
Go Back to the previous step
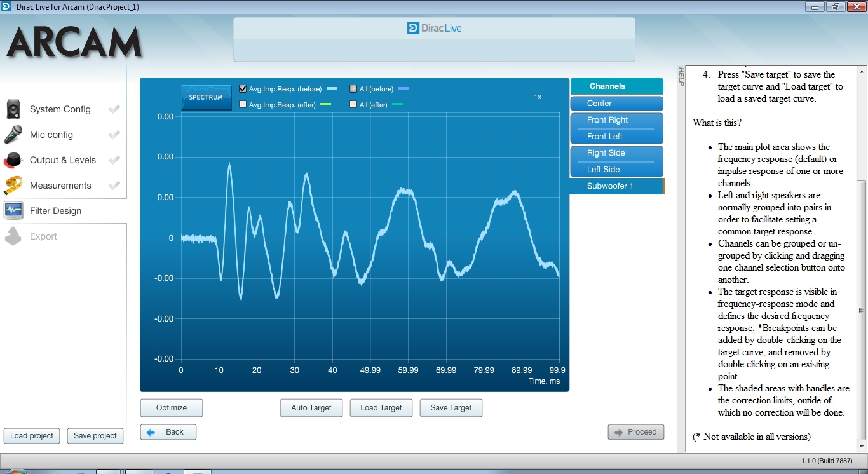pos(168,432)
